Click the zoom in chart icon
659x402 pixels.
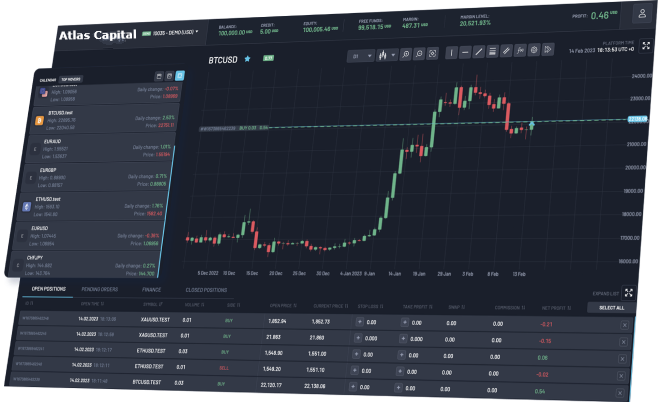tap(406, 53)
